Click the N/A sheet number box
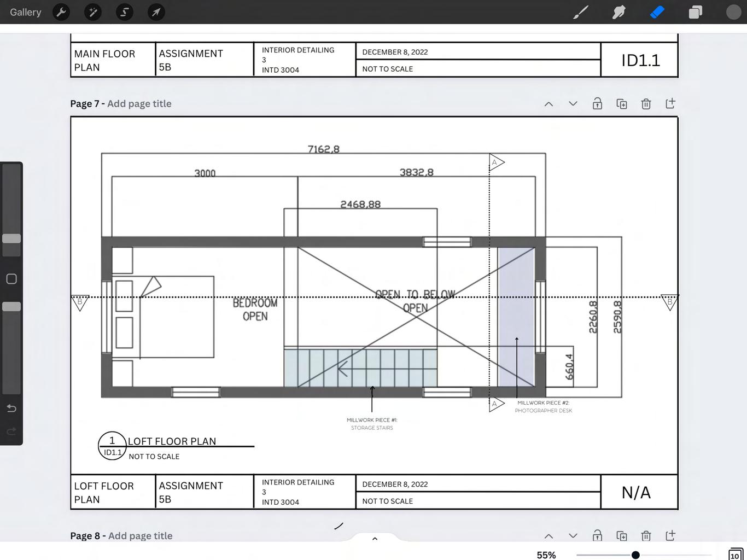 click(639, 492)
